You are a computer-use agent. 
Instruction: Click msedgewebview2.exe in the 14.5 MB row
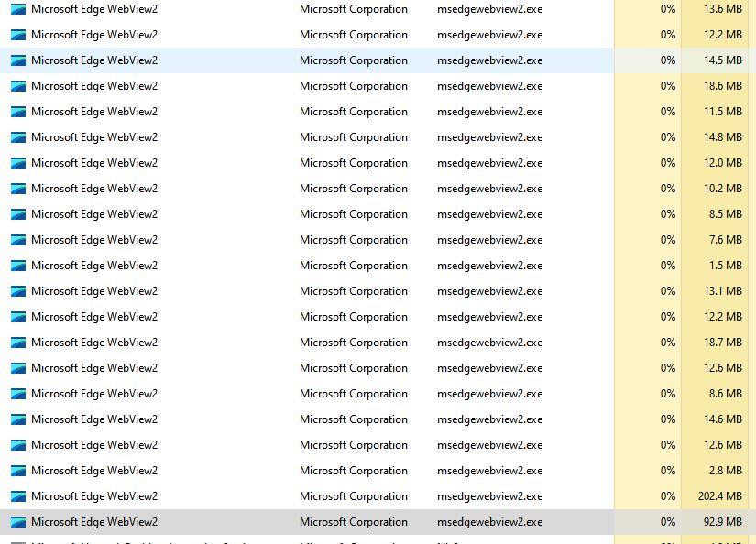490,60
